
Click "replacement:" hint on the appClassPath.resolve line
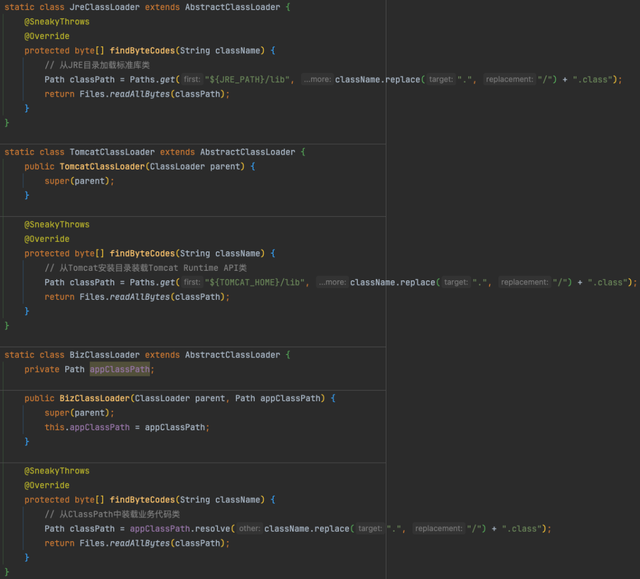(439, 528)
